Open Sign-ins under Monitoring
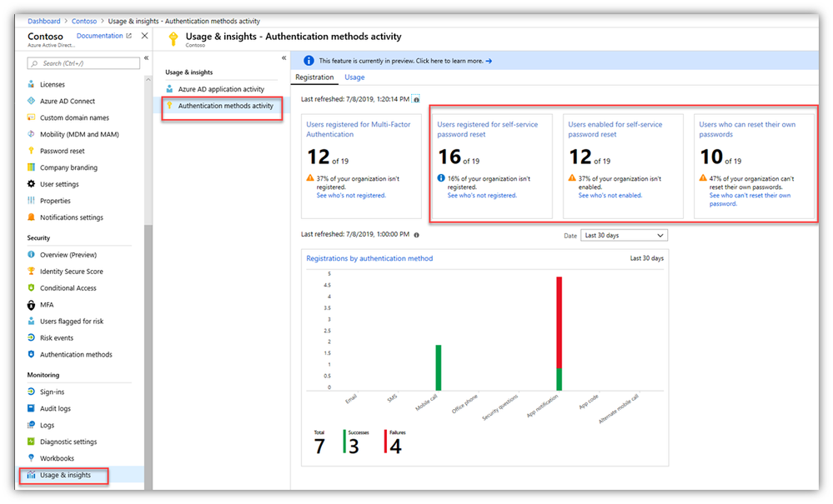This screenshot has height=504, width=833. coord(52,392)
